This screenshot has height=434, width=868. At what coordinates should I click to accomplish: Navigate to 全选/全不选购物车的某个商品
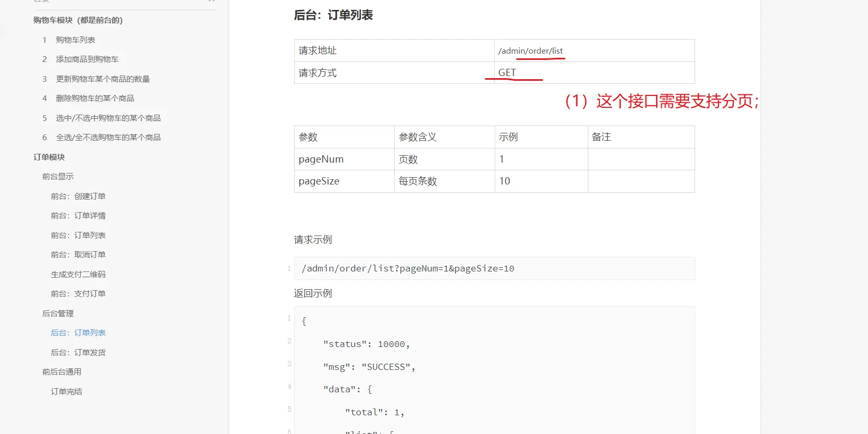(108, 138)
